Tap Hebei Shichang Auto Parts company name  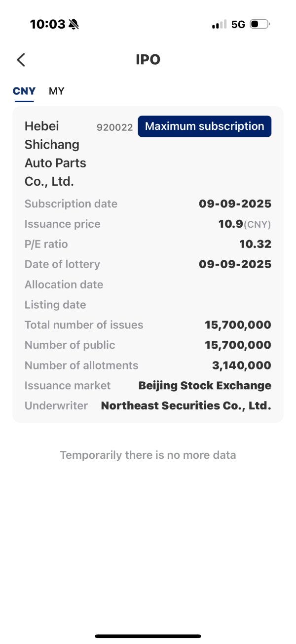click(x=55, y=154)
